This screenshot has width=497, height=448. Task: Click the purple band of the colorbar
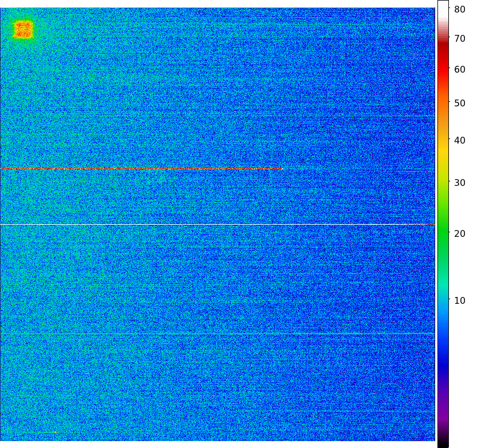point(443,415)
